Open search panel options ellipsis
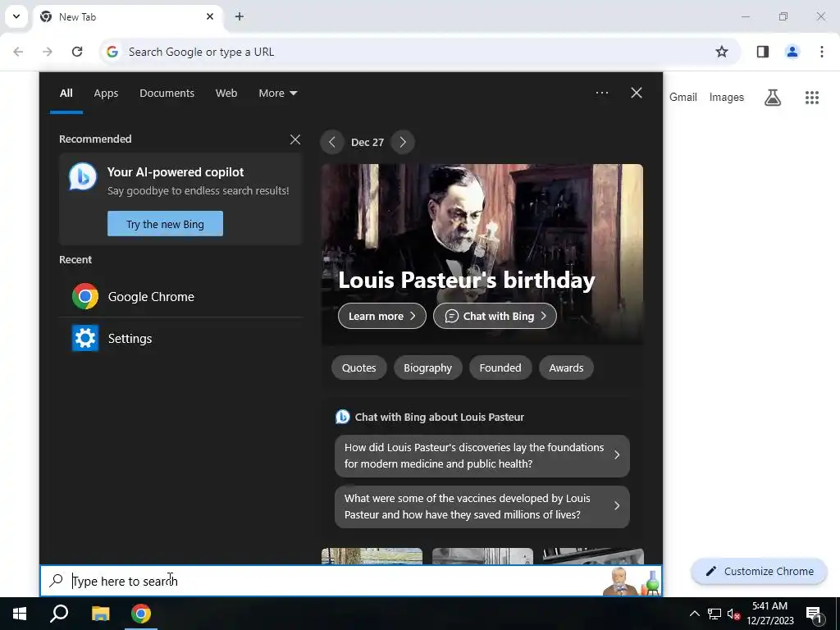The image size is (840, 630). point(601,93)
